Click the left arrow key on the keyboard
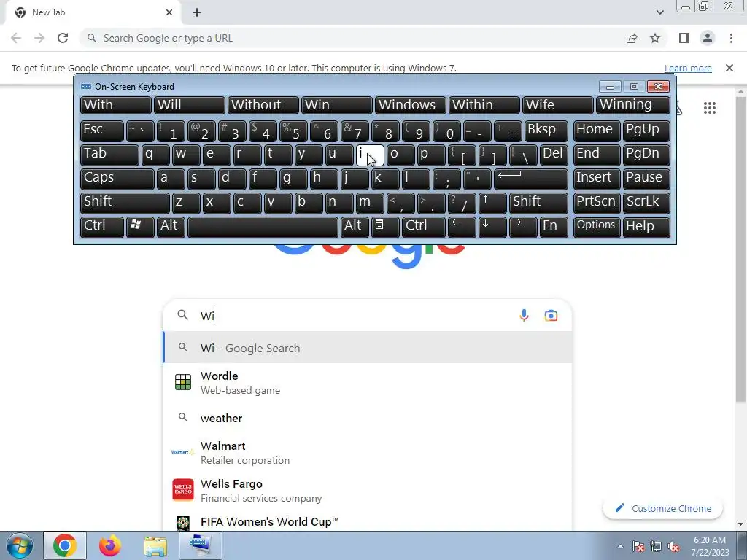 (462, 227)
